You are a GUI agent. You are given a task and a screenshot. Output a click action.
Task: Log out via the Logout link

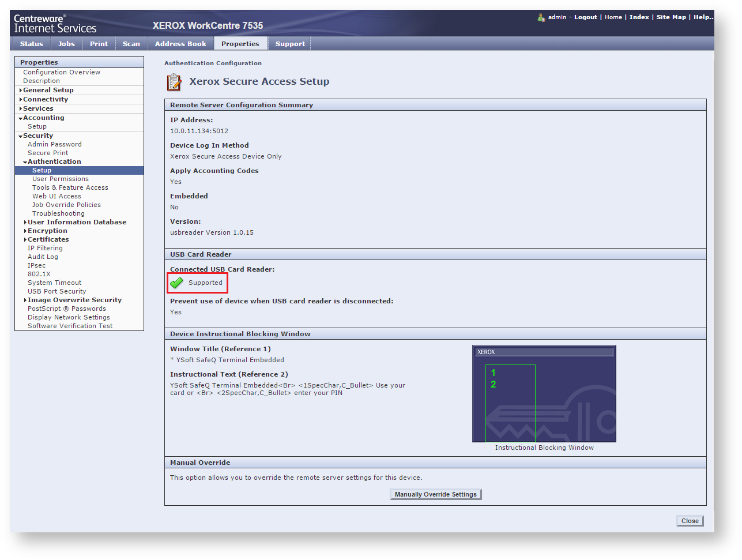(586, 17)
